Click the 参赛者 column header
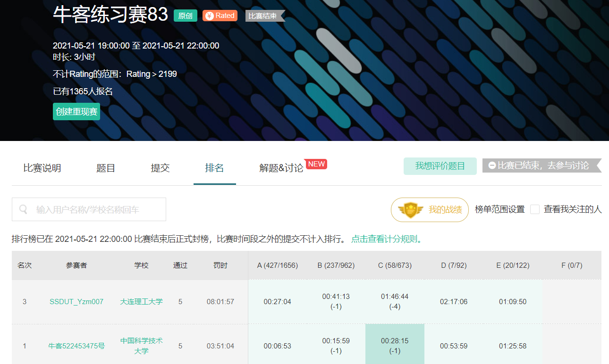The image size is (609, 364). pyautogui.click(x=76, y=265)
